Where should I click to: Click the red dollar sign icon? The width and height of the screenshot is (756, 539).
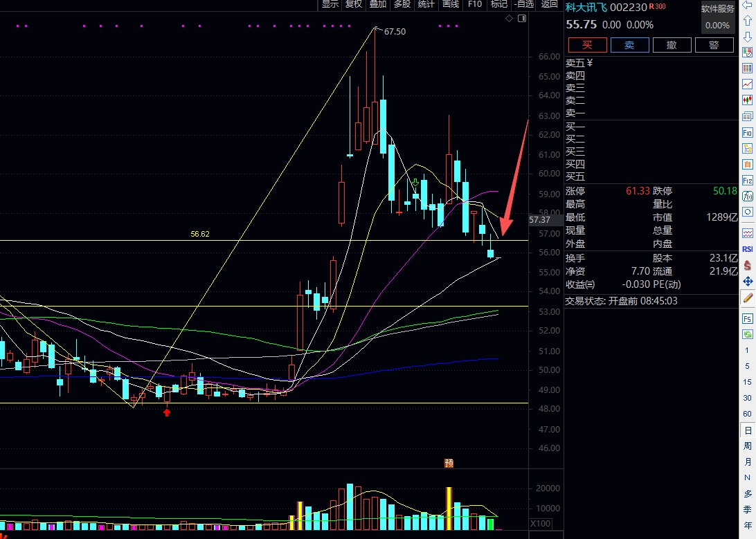coord(747,265)
